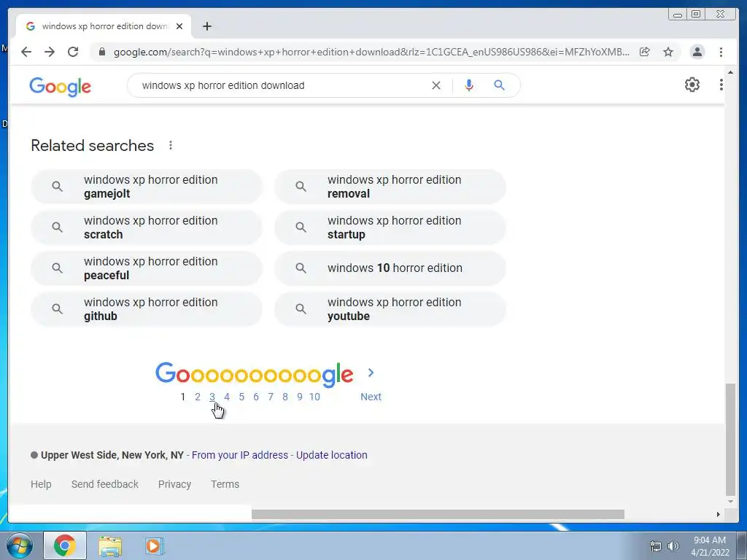Open the Windows Start button

[20, 545]
